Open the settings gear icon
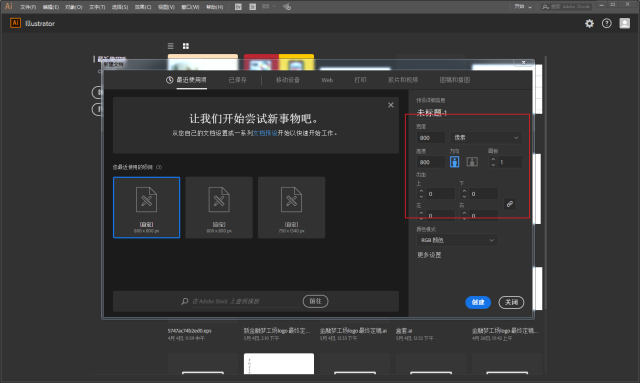Viewport: 640px width, 383px height. tap(589, 23)
